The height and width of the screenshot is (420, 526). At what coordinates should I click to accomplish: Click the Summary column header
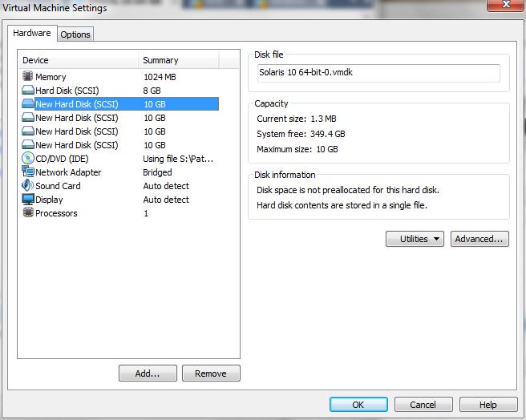176,60
